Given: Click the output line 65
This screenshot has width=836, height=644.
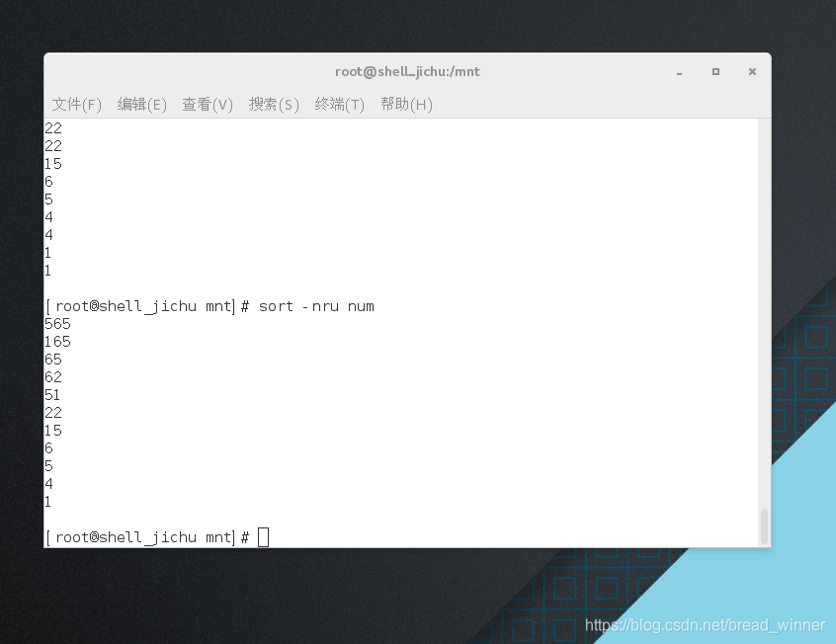Looking at the screenshot, I should coord(53,360).
